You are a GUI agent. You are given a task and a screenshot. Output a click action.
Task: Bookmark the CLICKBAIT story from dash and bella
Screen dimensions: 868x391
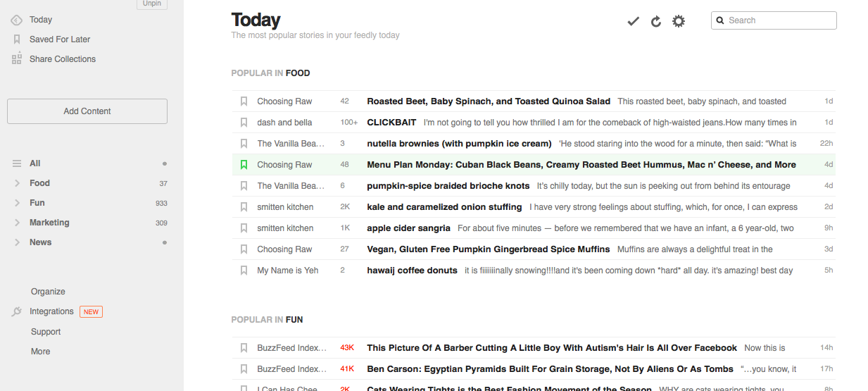point(244,123)
